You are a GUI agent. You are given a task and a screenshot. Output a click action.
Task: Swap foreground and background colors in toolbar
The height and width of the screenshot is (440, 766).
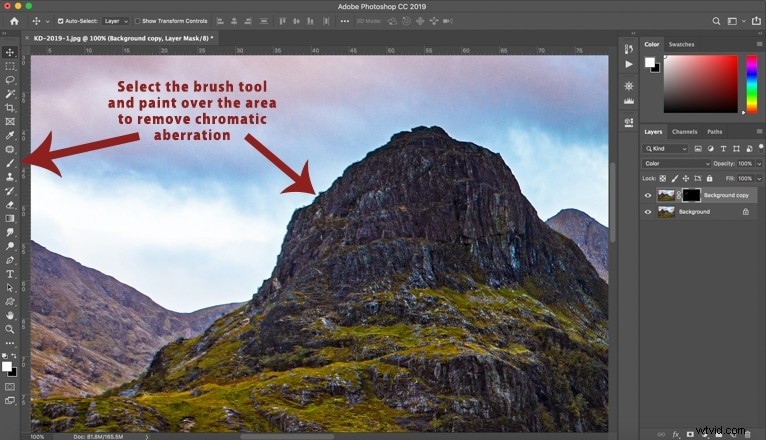pyautogui.click(x=14, y=356)
